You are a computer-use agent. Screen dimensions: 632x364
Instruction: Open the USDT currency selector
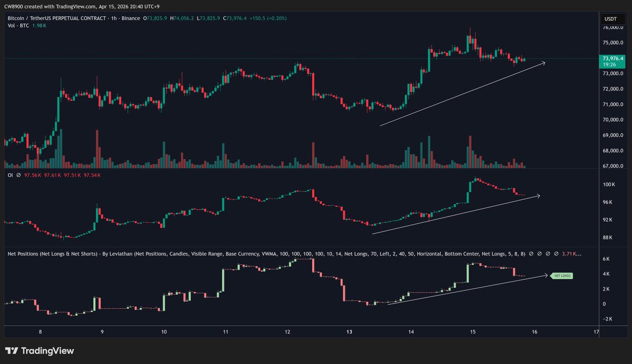610,18
